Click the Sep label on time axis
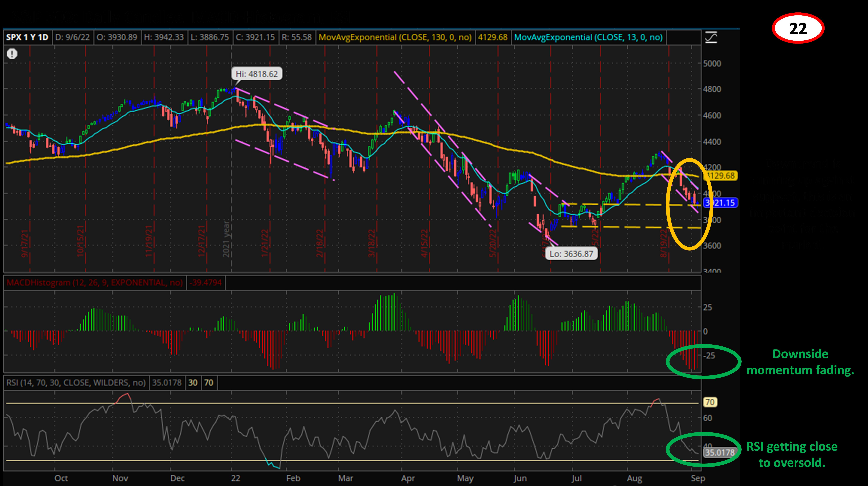 click(698, 478)
